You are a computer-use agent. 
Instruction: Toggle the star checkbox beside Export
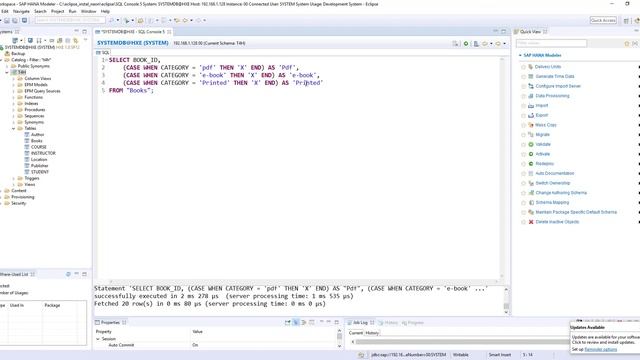pyautogui.click(x=523, y=116)
